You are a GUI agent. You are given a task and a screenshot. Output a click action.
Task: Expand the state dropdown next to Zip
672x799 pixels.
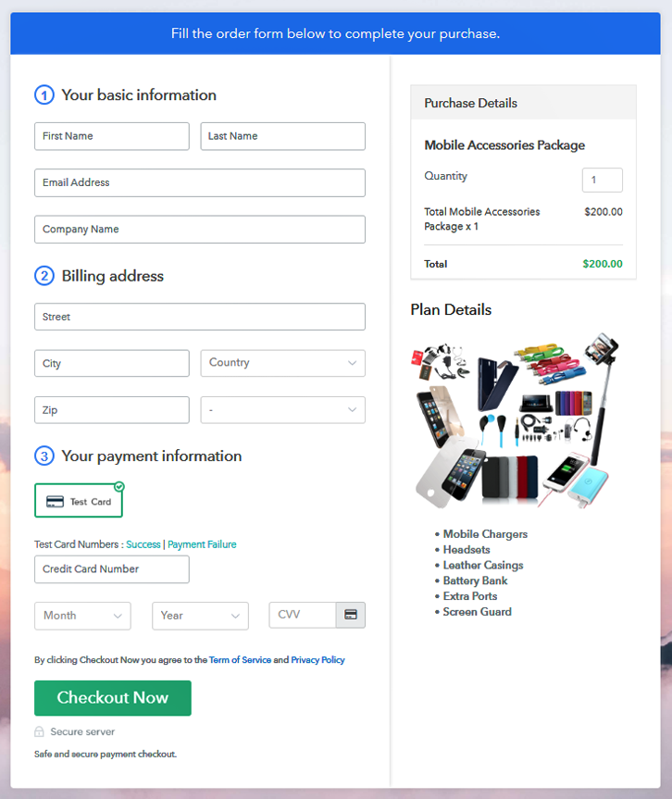pos(282,409)
